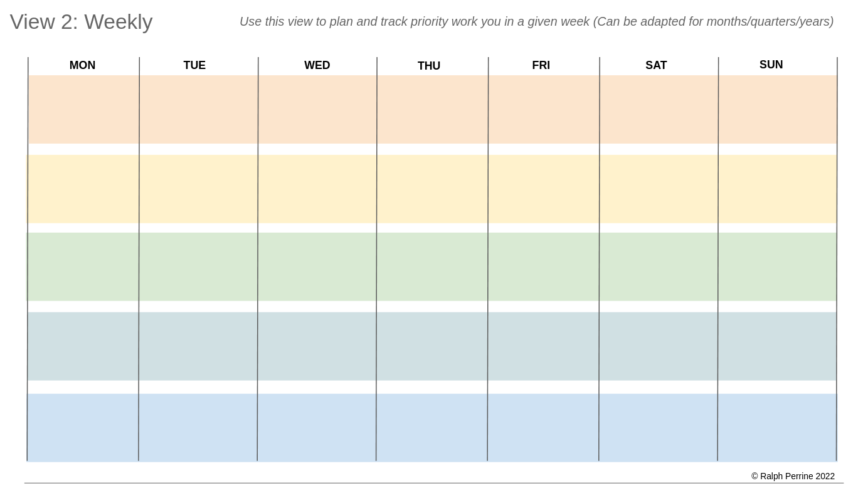The width and height of the screenshot is (868, 488).
Task: Select the THU day label
Action: click(x=429, y=66)
